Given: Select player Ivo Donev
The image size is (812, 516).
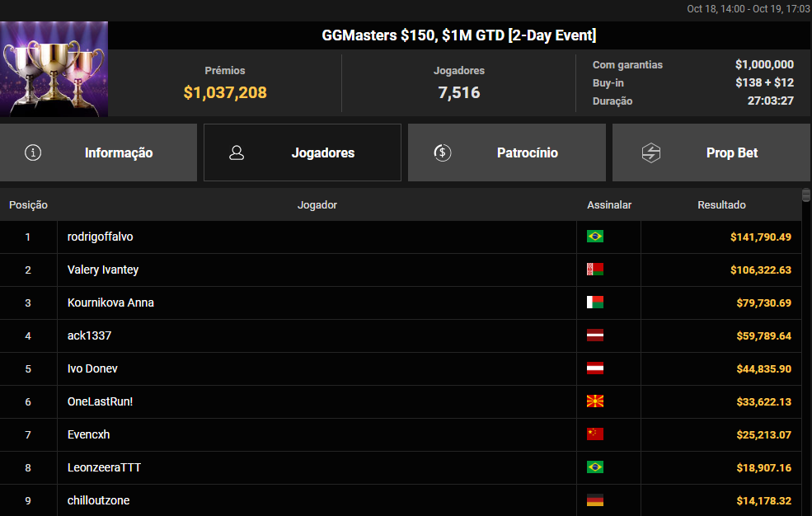Looking at the screenshot, I should coord(92,368).
